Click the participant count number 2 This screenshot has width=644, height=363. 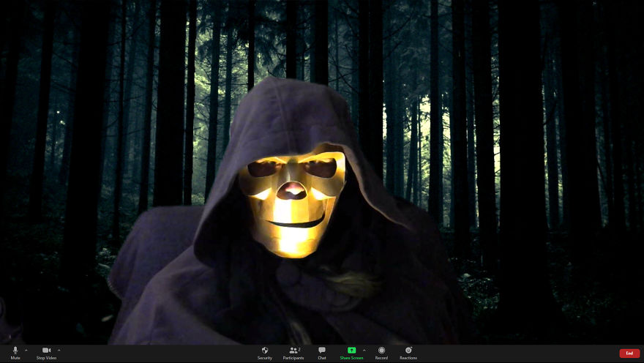pyautogui.click(x=299, y=348)
